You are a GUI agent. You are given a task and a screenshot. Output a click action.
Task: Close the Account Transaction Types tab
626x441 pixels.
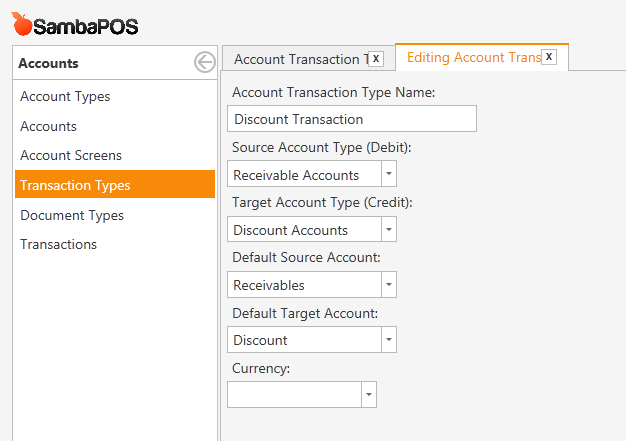coord(376,59)
